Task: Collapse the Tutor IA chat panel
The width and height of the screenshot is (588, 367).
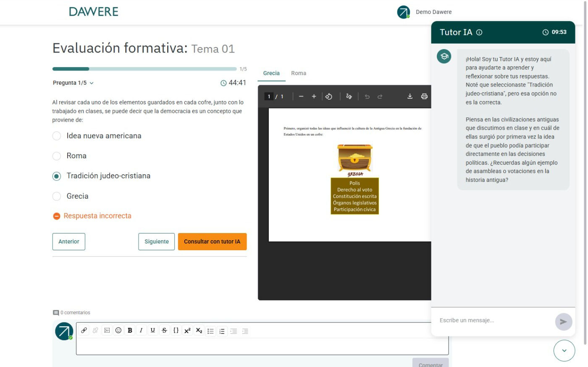Action: point(564,351)
